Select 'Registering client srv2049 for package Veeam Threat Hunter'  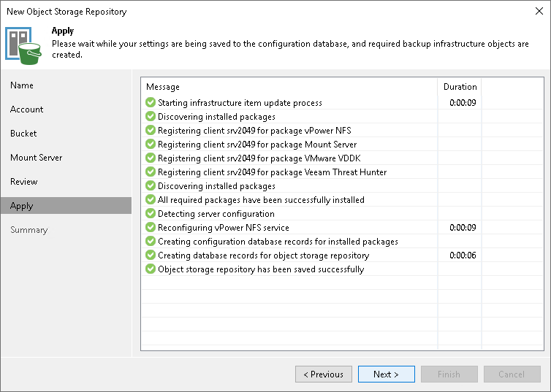tap(273, 172)
